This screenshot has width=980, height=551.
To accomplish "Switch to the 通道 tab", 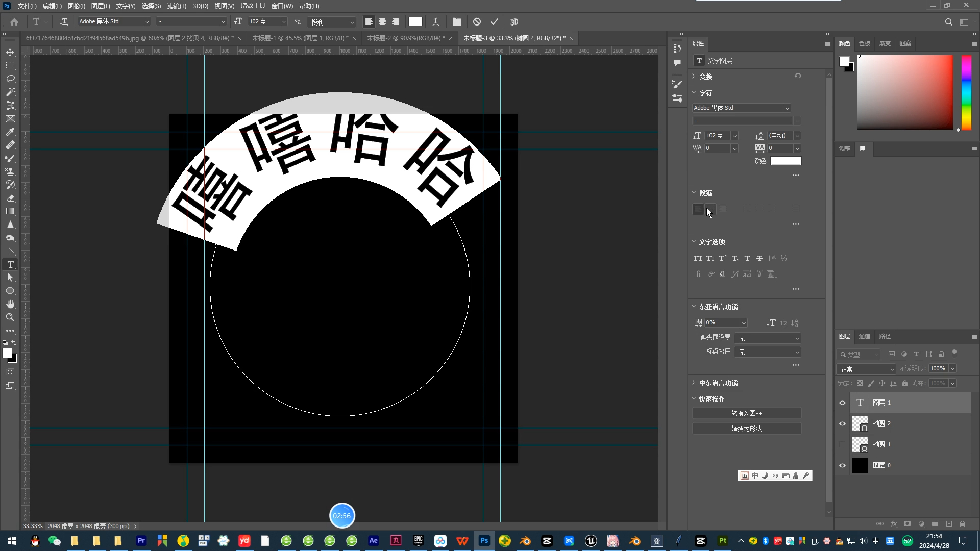I will click(x=864, y=337).
